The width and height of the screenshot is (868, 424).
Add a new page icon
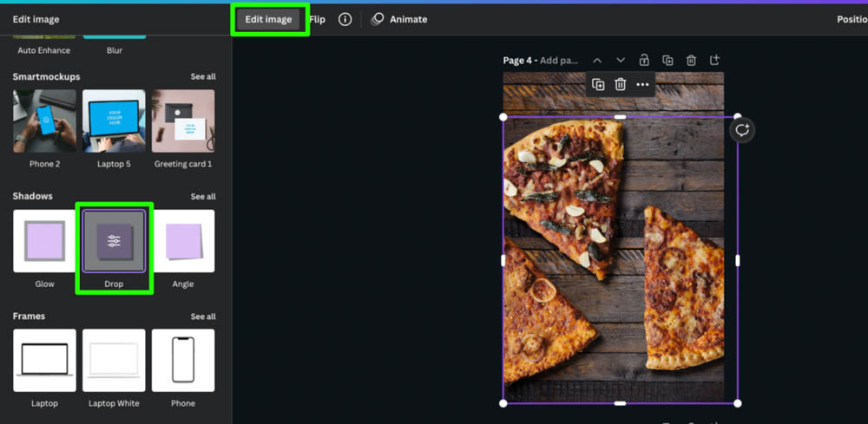[x=714, y=61]
